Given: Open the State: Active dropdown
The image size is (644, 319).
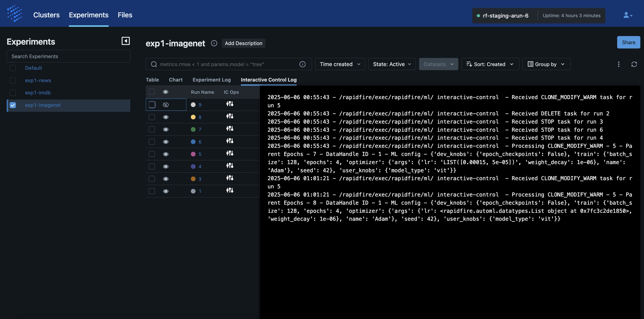Looking at the screenshot, I should click(x=392, y=64).
